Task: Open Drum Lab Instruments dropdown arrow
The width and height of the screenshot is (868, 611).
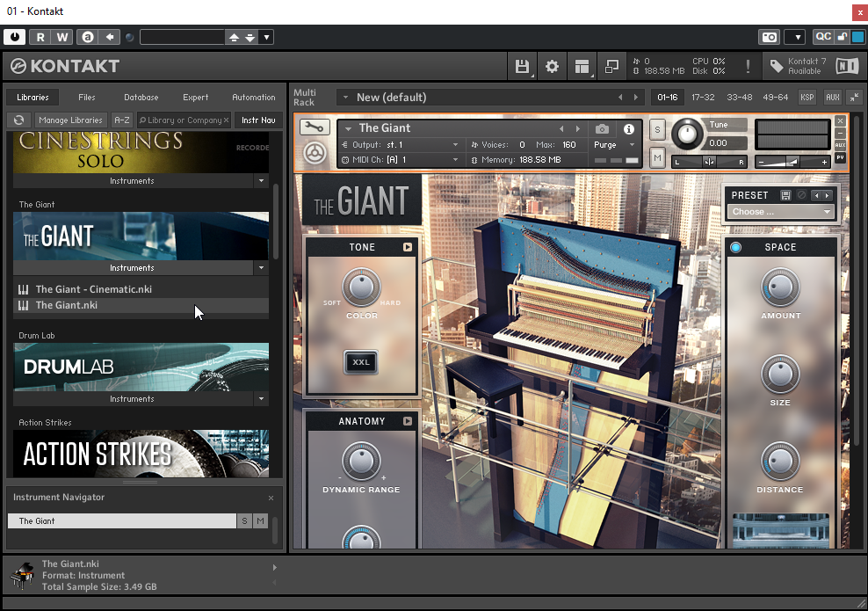Action: [x=261, y=399]
